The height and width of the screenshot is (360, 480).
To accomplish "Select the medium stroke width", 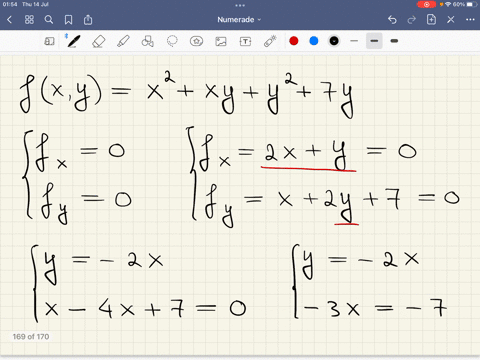I will tap(374, 41).
